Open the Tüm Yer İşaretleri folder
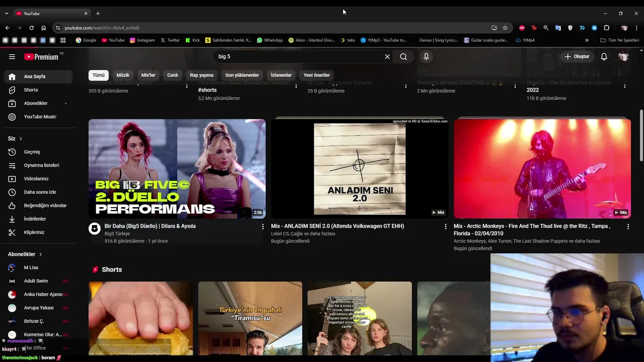644x362 pixels. coord(620,40)
